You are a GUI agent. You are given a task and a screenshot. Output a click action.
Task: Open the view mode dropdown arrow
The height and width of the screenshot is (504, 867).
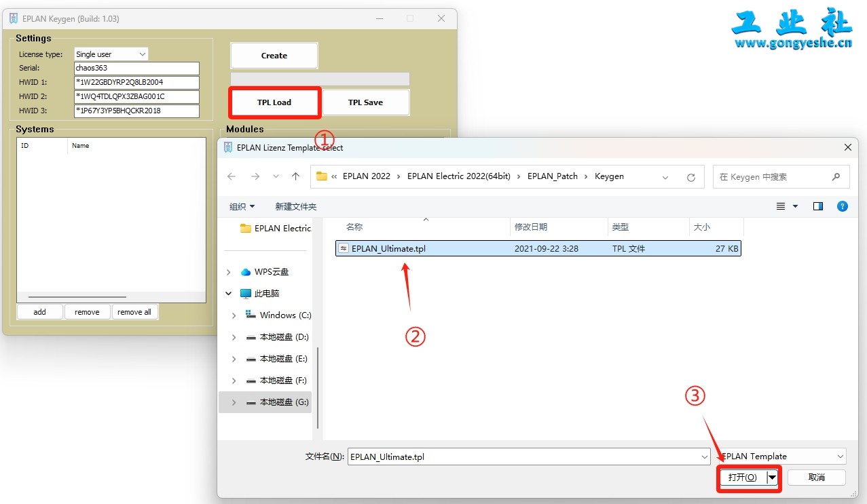coord(795,206)
